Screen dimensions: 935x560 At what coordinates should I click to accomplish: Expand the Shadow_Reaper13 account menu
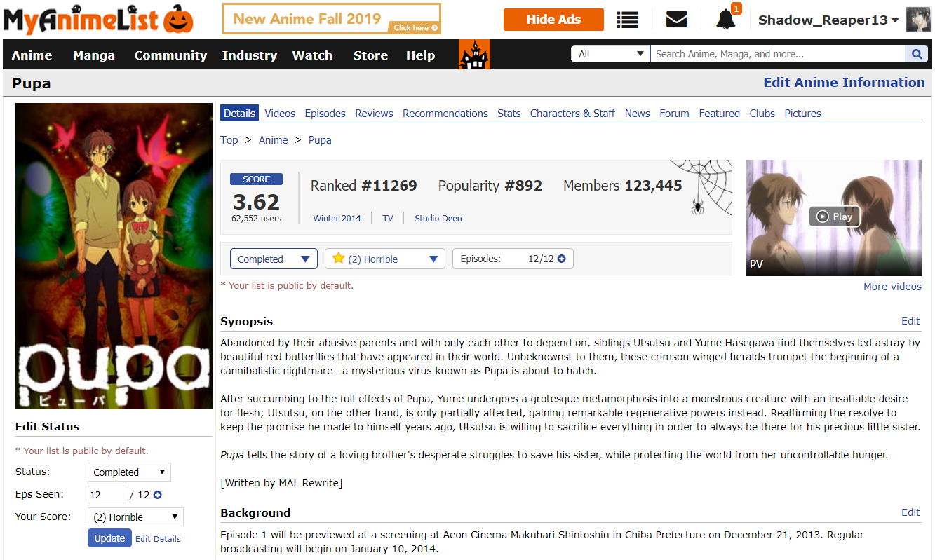click(x=828, y=20)
